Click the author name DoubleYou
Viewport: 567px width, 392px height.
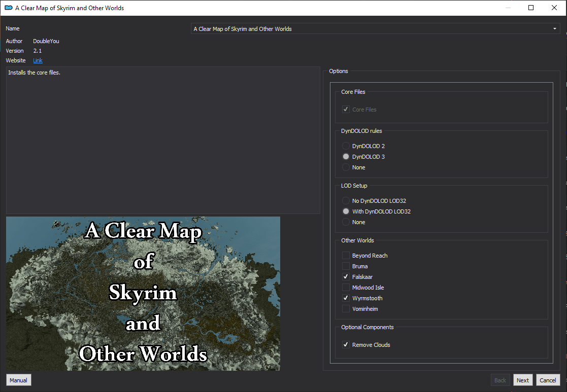tap(46, 41)
